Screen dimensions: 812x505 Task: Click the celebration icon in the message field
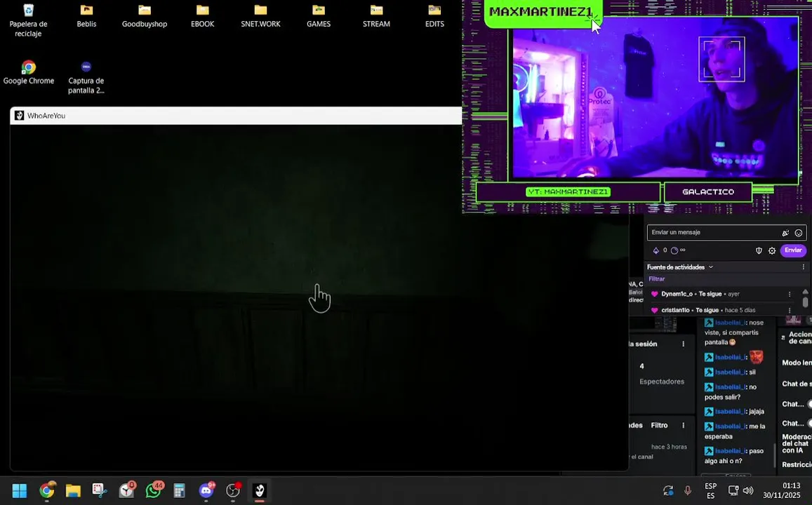click(x=785, y=233)
